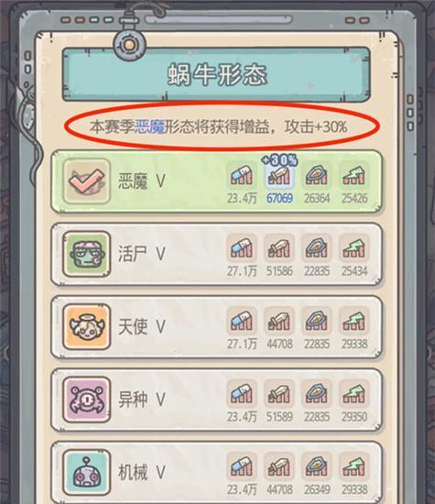Select the 异种 alien form icon
Viewport: 435px width, 504px height.
87,400
